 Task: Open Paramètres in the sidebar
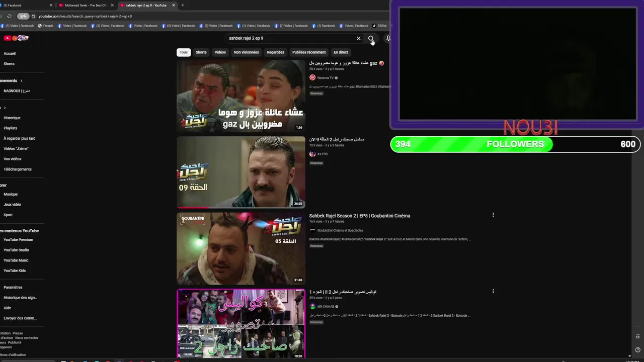[x=13, y=287]
